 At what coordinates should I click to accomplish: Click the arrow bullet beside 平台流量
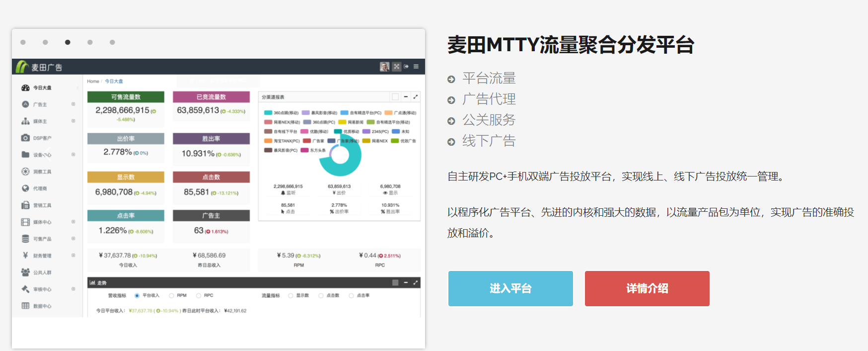tap(451, 79)
